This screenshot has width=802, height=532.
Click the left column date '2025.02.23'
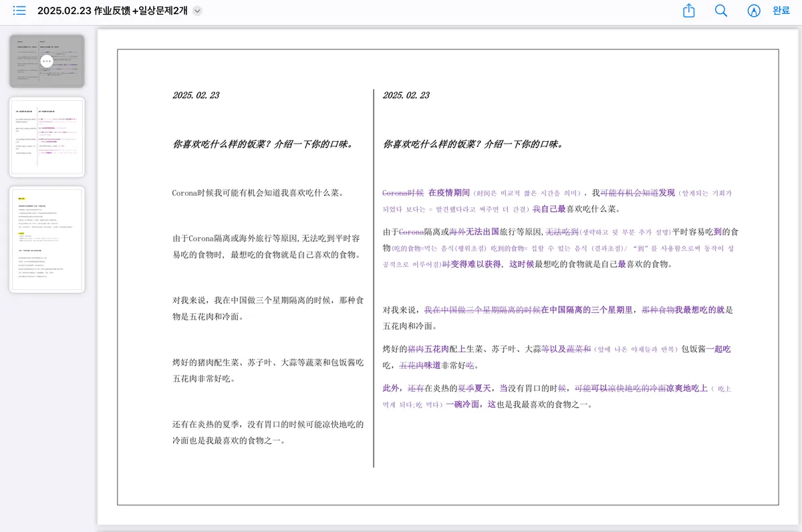196,96
